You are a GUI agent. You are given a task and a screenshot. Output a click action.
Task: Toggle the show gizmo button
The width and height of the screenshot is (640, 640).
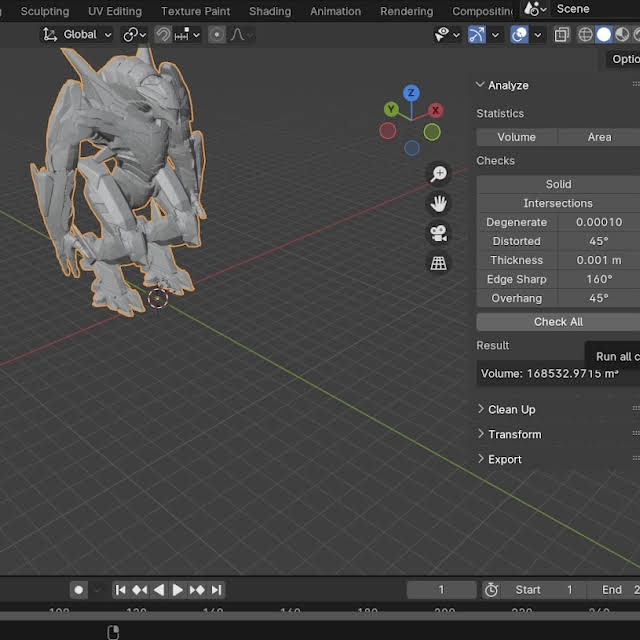477,35
